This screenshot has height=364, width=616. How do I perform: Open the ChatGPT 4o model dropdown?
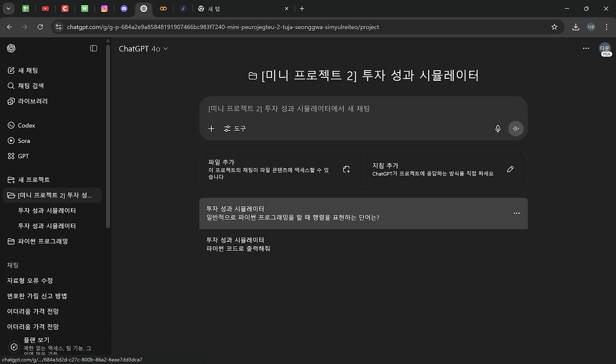pos(143,49)
